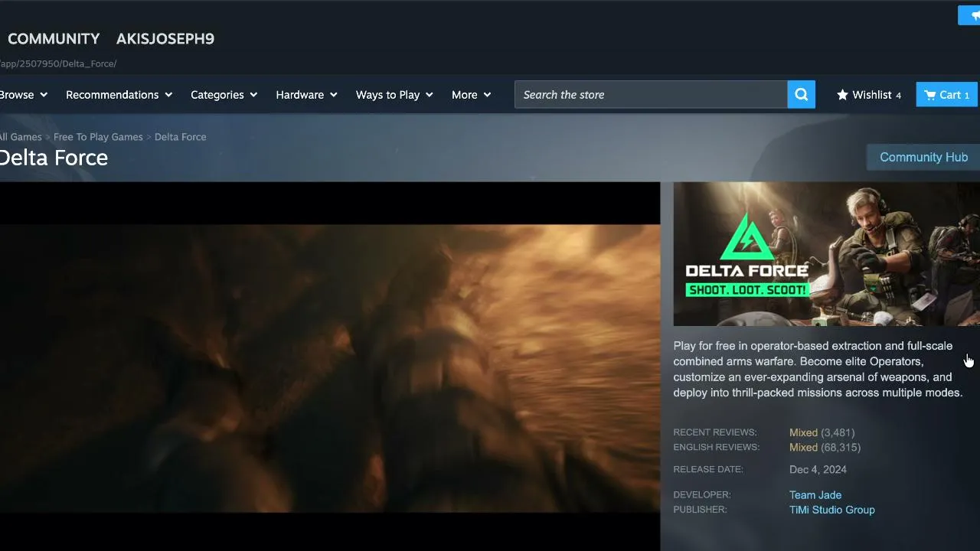Click the Delta Force page title

tap(54, 158)
